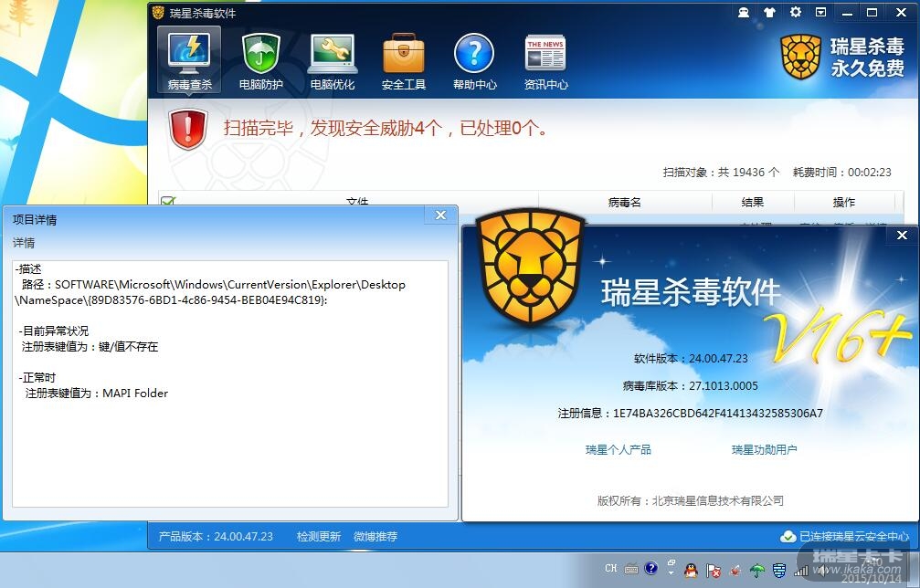The height and width of the screenshot is (588, 920).
Task: Click the 'MAPI Folder' normal value text
Action: (135, 393)
